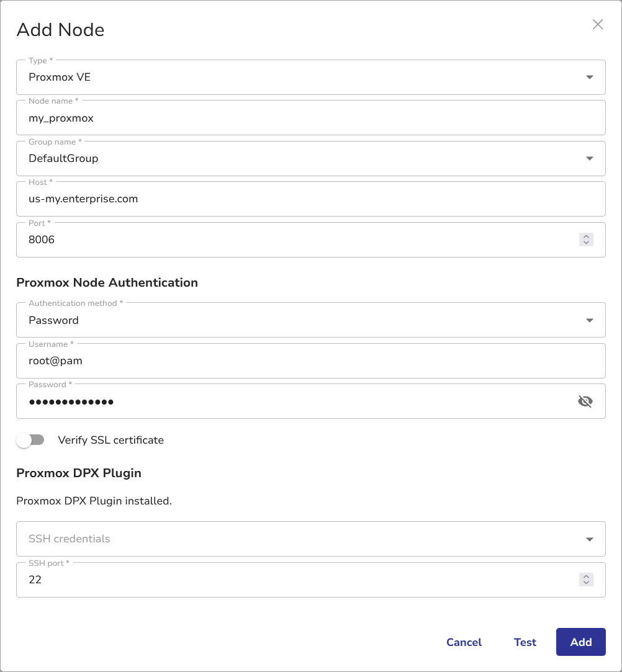
Task: Click the Proxmox Node Authentication heading
Action: [107, 283]
